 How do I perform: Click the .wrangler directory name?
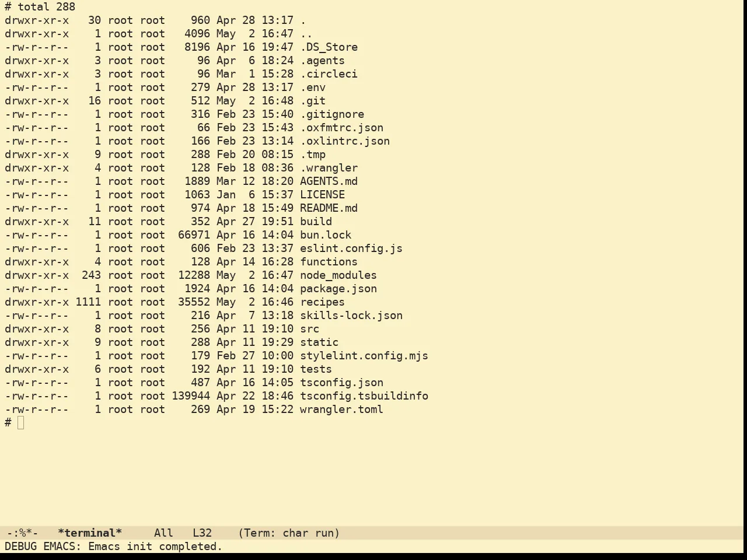pyautogui.click(x=329, y=168)
